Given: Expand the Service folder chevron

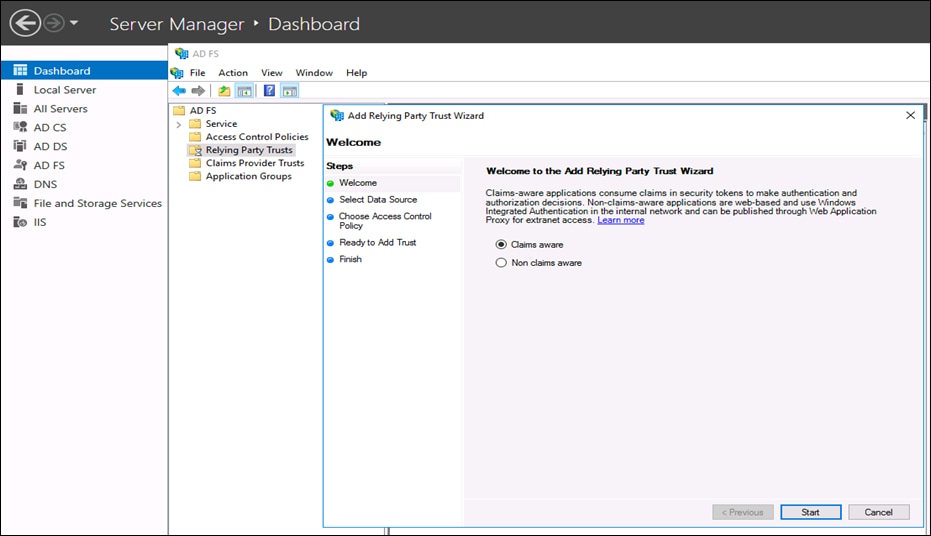Looking at the screenshot, I should click(179, 124).
